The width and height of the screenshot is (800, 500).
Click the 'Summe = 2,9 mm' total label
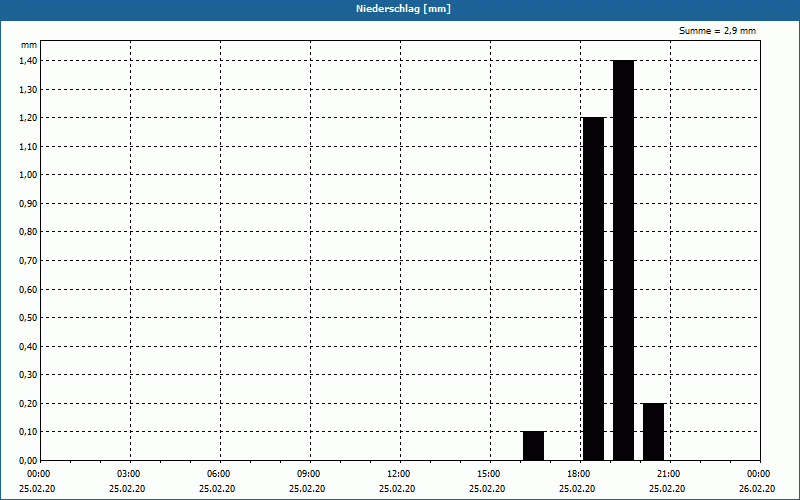coord(717,31)
